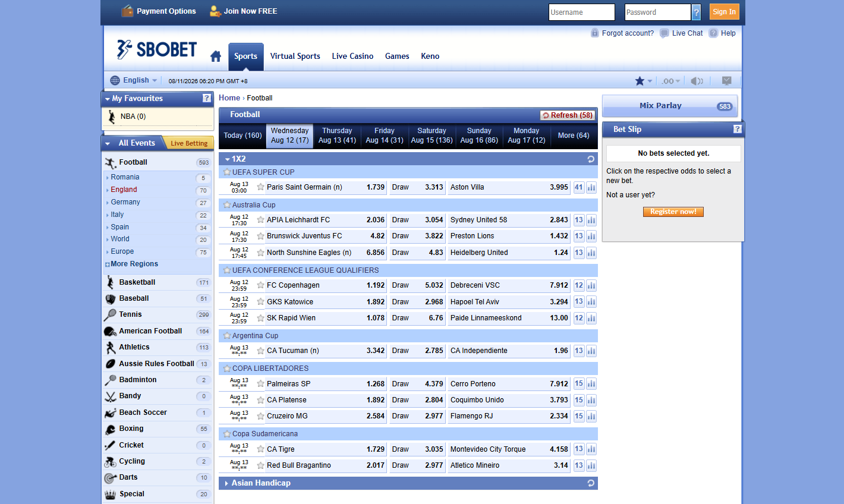Open Forgot account link
The width and height of the screenshot is (844, 504).
pyautogui.click(x=628, y=33)
